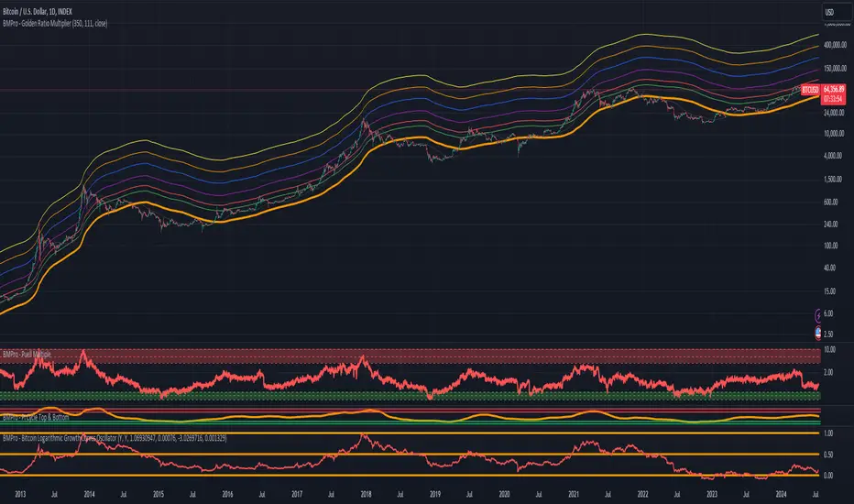Click the 24,000.00 price scale label

(x=835, y=113)
